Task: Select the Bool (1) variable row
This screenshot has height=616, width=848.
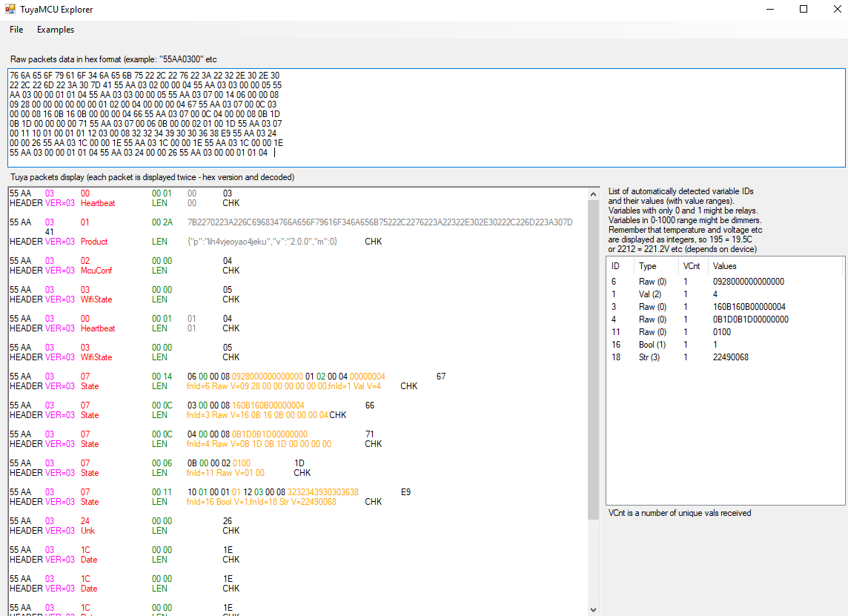Action: coord(725,345)
